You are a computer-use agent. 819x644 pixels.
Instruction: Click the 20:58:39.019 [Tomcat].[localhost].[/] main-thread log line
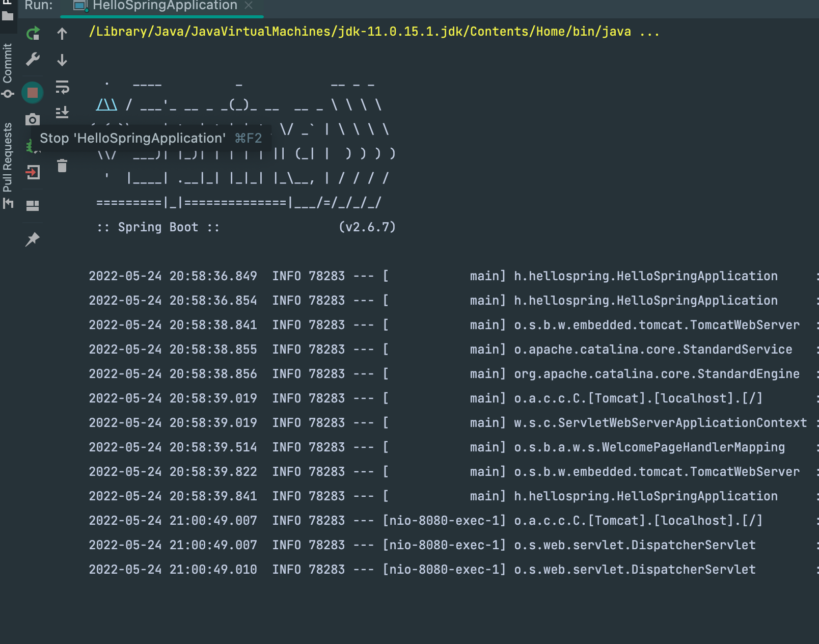tap(453, 398)
